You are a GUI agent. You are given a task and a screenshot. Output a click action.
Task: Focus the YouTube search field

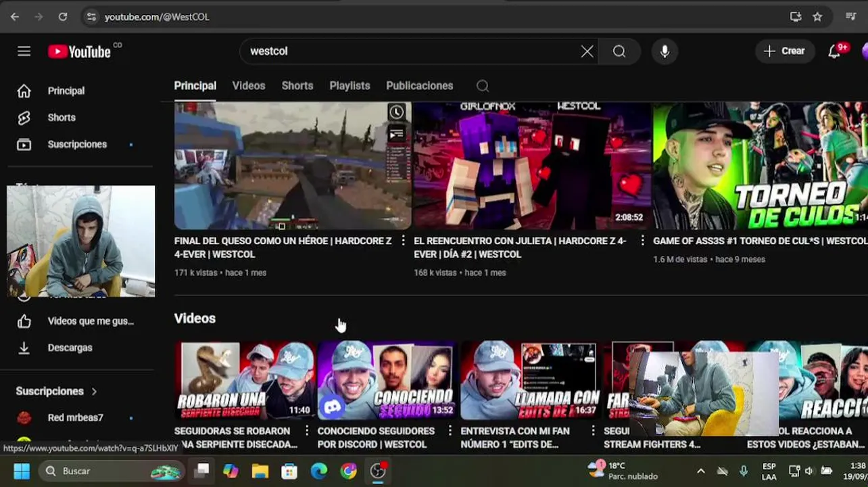point(412,51)
